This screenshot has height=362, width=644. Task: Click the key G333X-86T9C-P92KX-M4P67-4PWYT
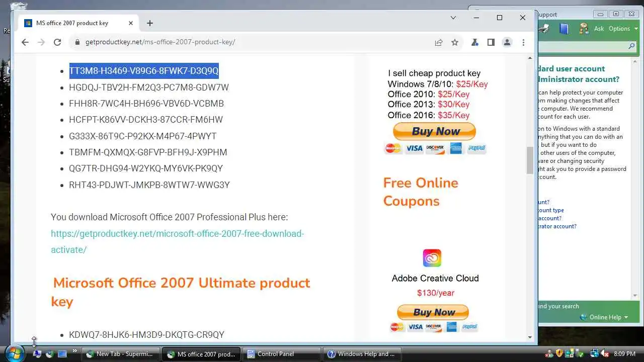coord(143,136)
